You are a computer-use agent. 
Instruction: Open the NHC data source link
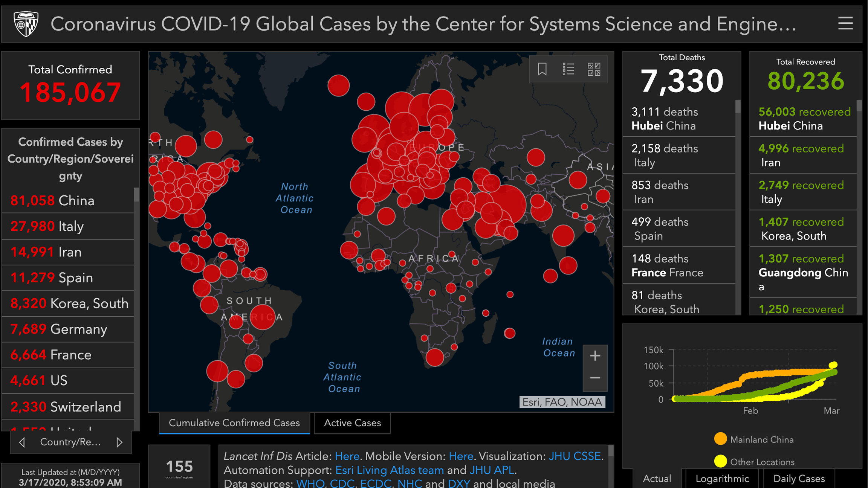(410, 483)
